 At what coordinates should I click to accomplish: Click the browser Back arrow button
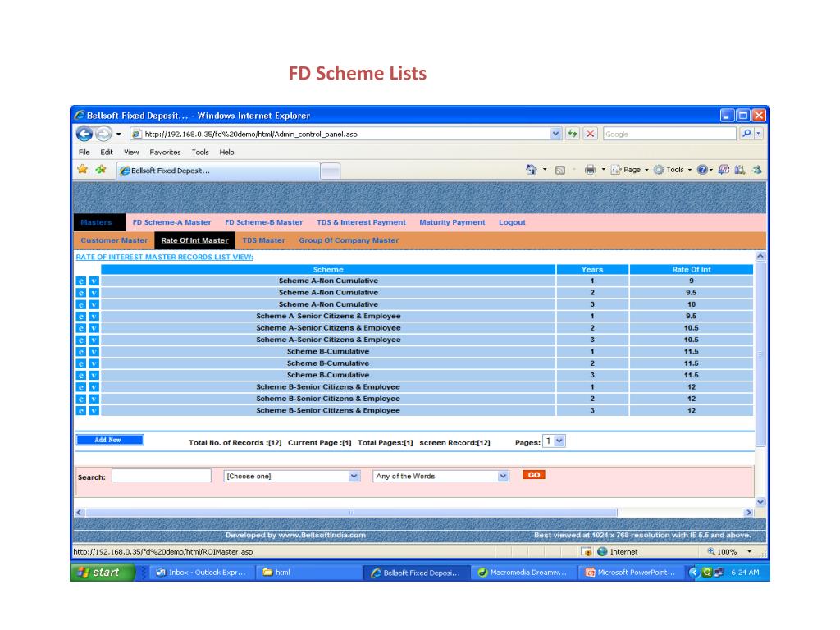84,134
